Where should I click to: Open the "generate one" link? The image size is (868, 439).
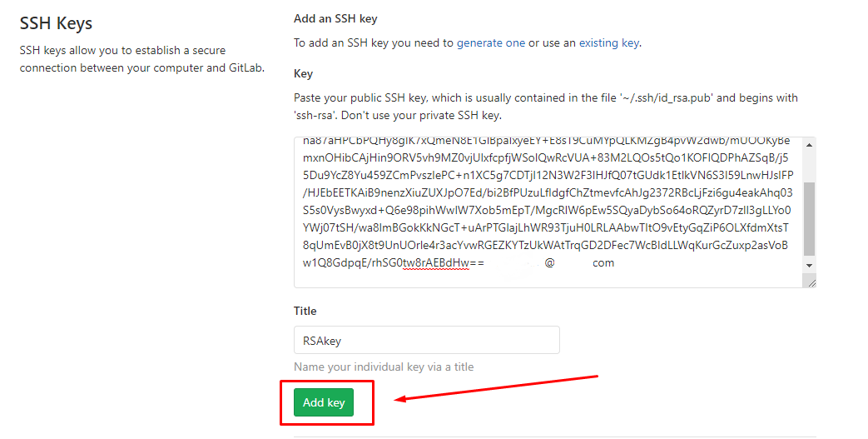[491, 42]
